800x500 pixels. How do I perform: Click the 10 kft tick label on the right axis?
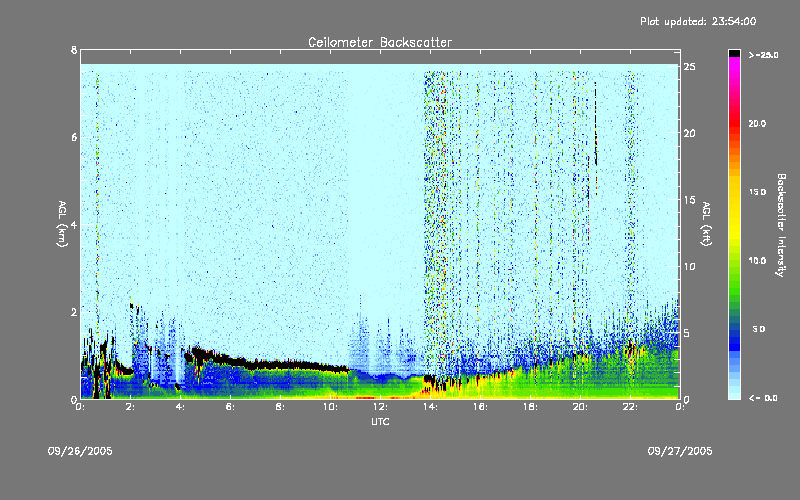click(x=690, y=266)
